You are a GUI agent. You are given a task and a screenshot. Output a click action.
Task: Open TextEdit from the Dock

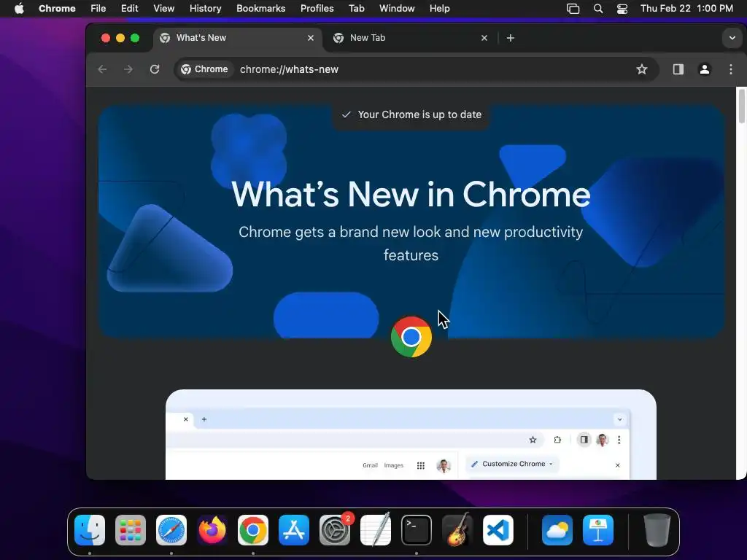coord(376,530)
